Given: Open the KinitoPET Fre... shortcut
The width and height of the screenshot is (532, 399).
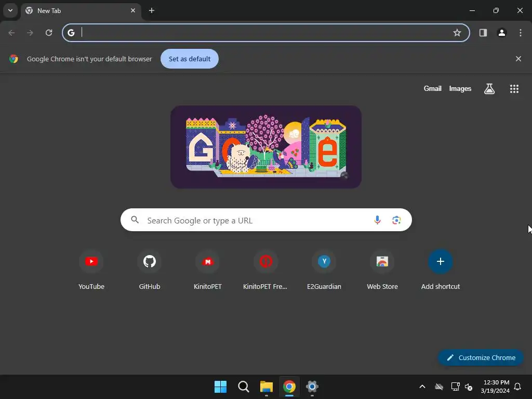Looking at the screenshot, I should pos(265,270).
